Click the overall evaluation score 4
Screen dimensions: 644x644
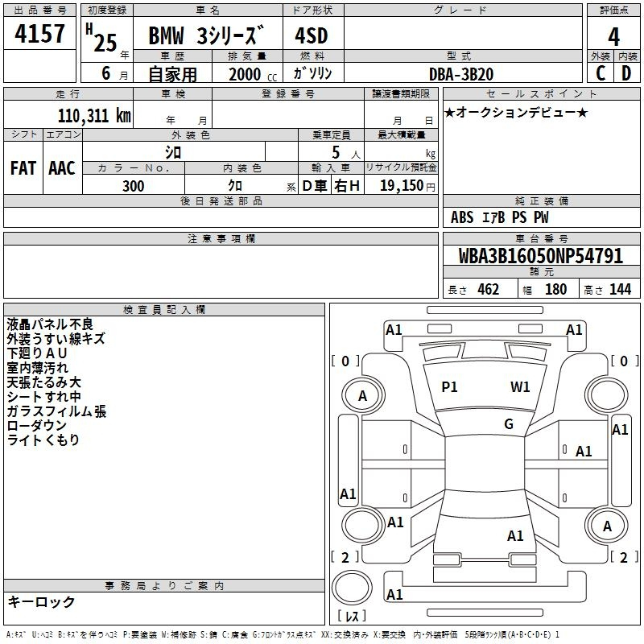click(x=613, y=35)
